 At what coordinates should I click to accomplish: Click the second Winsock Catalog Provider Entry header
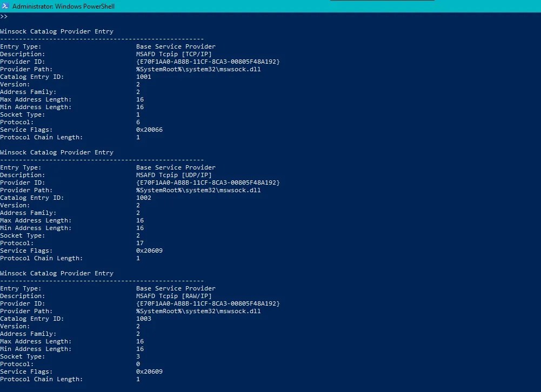[x=57, y=152]
